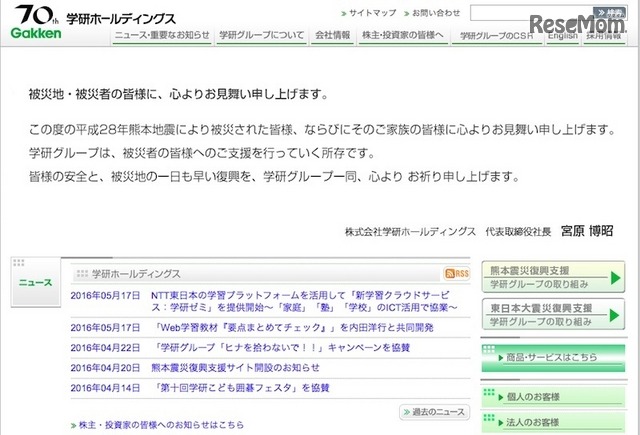Open the サイトマップ link
Viewport: 640px width, 435px height.
(369, 13)
